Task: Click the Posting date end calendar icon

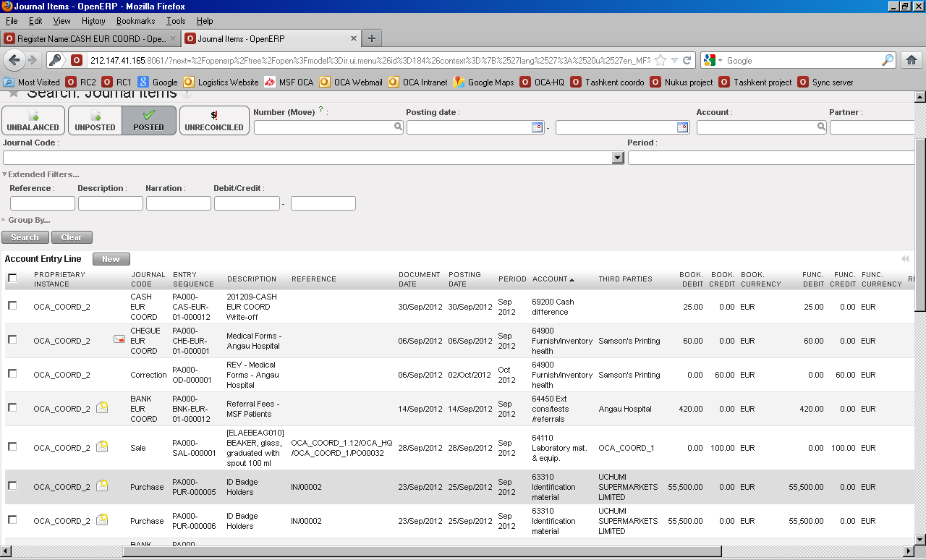Action: point(682,127)
